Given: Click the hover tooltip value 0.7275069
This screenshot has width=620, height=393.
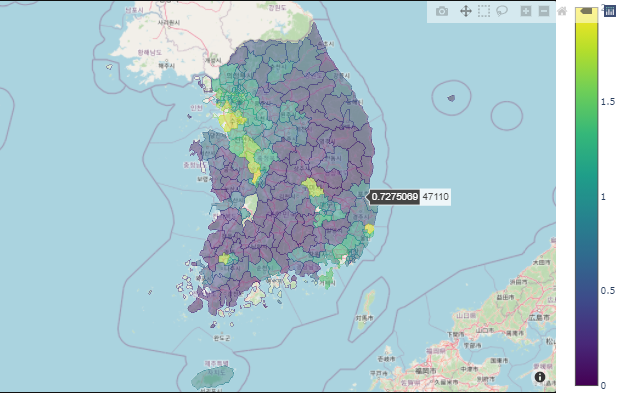Looking at the screenshot, I should pos(395,196).
